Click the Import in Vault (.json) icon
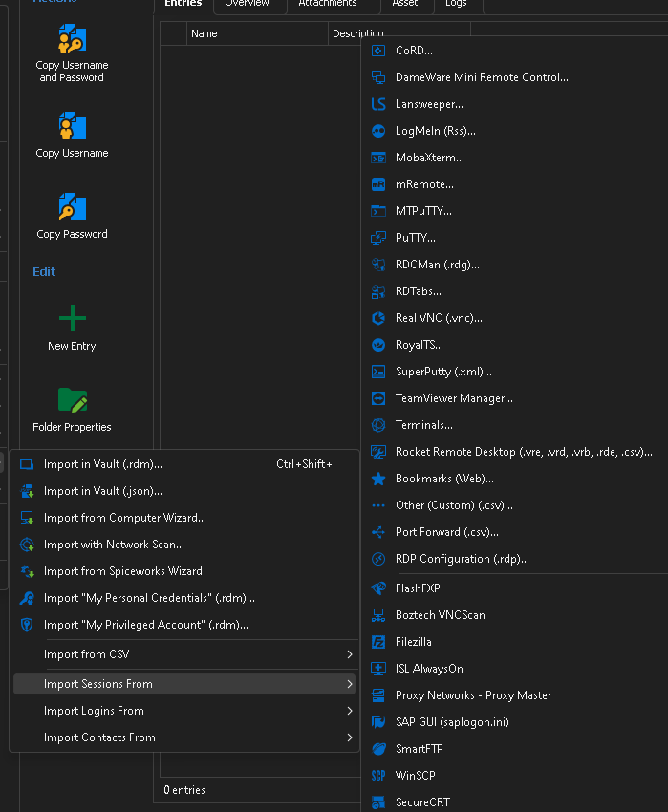This screenshot has width=668, height=812. (27, 491)
